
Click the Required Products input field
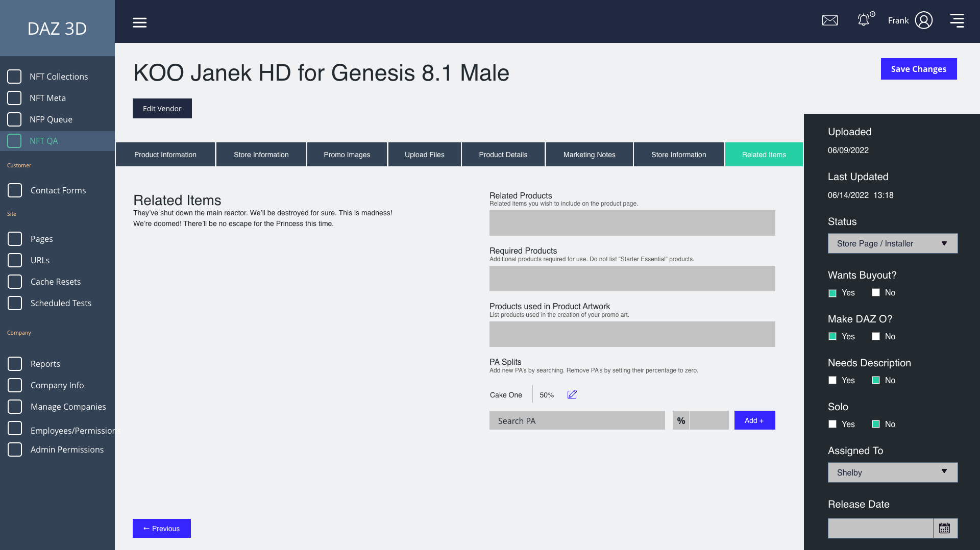point(632,279)
